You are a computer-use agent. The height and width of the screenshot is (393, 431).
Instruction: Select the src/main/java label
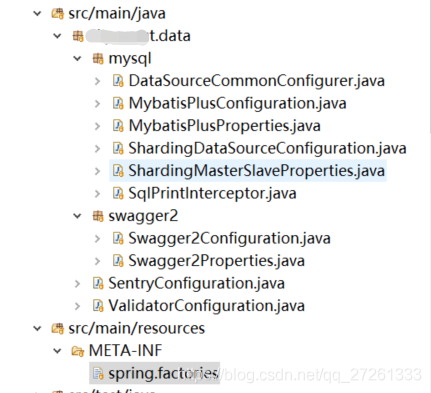(x=117, y=14)
